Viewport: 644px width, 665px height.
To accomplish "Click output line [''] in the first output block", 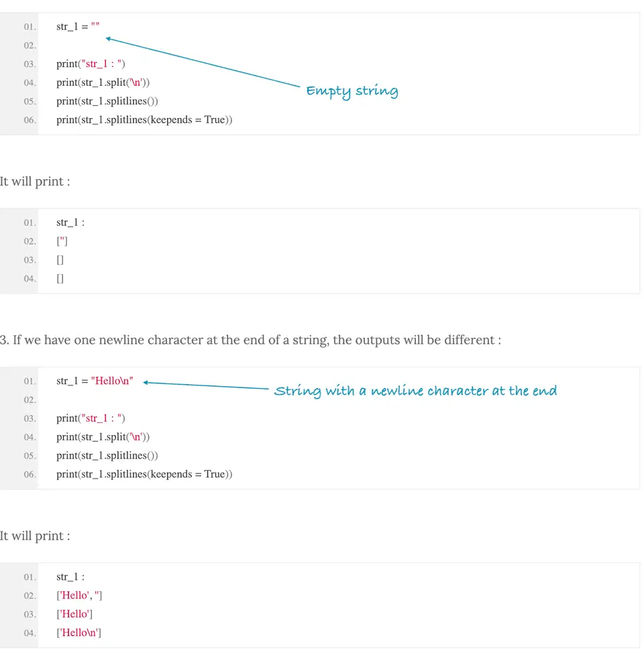I will coord(62,241).
